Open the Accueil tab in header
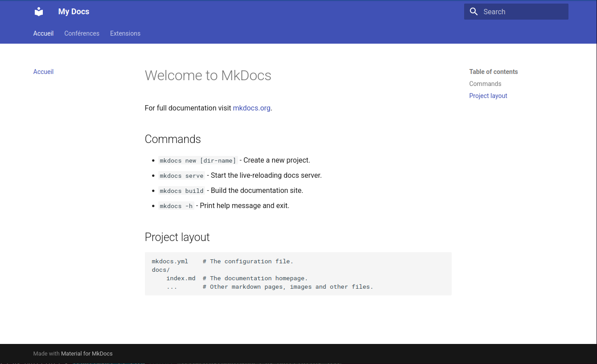The image size is (597, 364). 43,33
